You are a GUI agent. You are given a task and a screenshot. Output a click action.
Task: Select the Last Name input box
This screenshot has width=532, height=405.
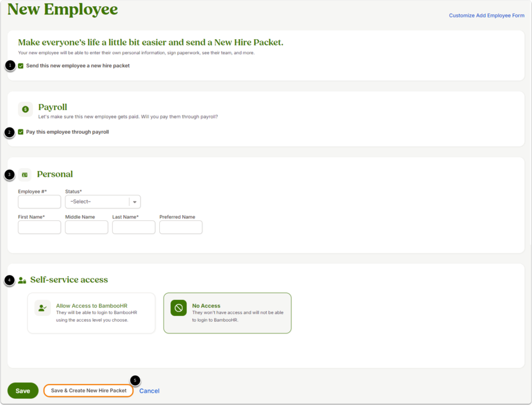pos(134,227)
